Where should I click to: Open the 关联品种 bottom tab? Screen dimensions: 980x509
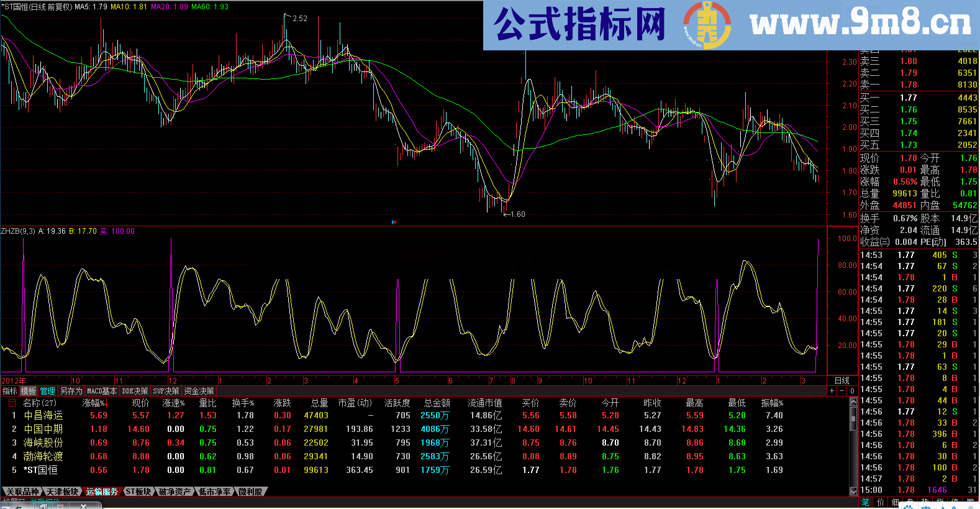[22, 492]
